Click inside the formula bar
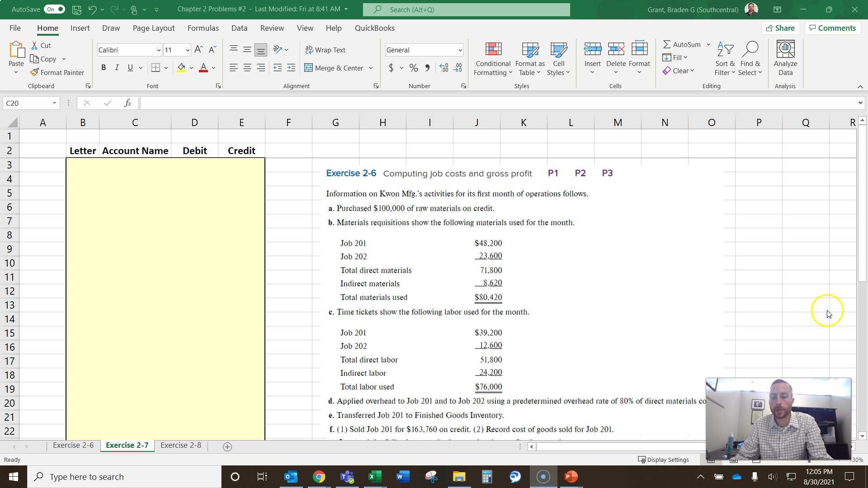Viewport: 868px width, 488px height. click(362, 103)
